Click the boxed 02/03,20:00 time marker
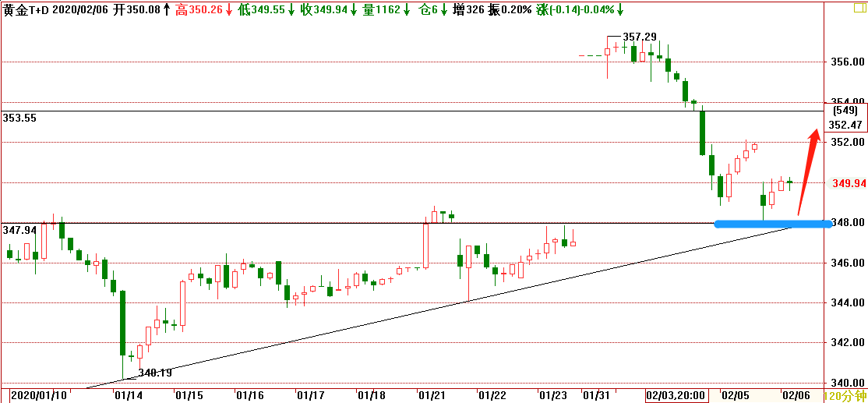 [676, 396]
